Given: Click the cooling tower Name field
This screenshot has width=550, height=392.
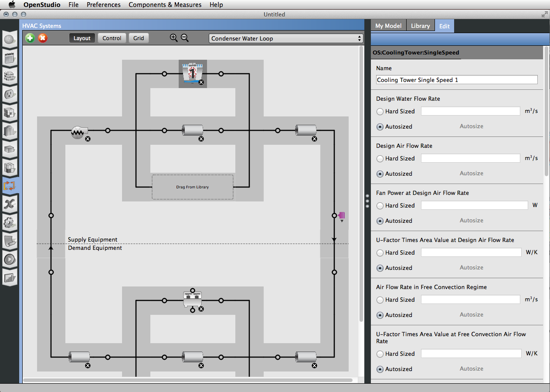Looking at the screenshot, I should pos(456,80).
